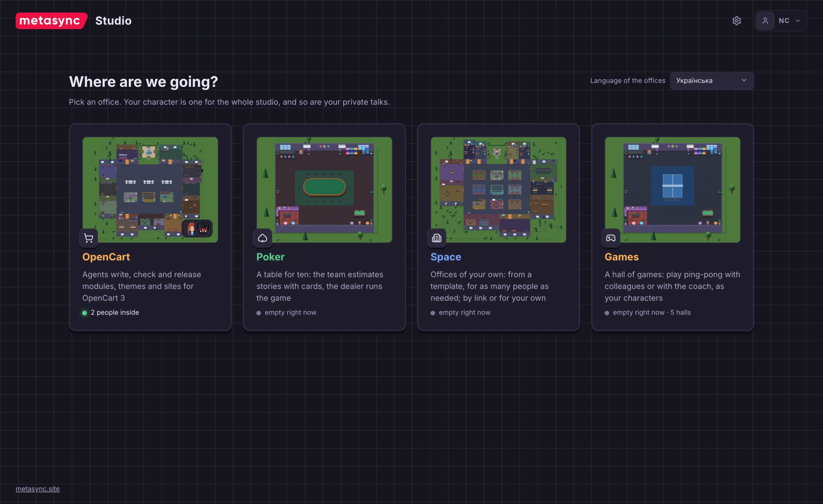Click the Space description about own offices

(489, 286)
